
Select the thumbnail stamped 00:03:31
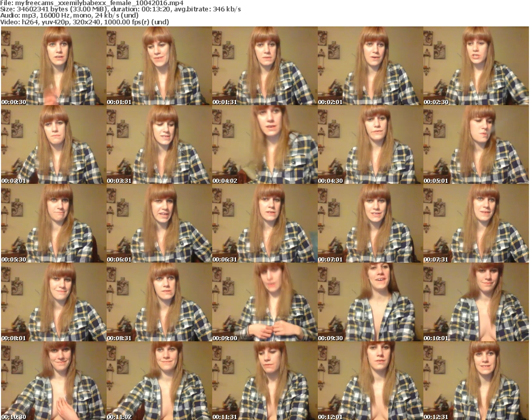[159, 144]
